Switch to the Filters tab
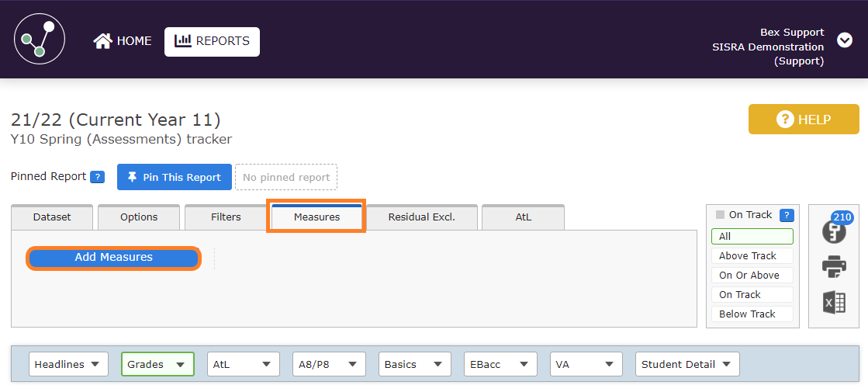 (x=226, y=217)
